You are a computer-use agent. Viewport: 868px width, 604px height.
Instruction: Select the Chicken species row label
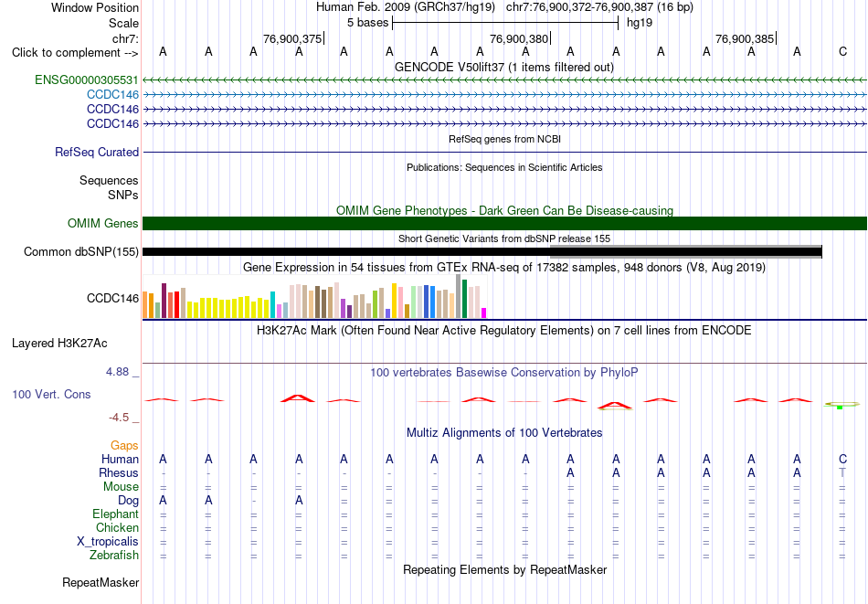[x=117, y=528]
